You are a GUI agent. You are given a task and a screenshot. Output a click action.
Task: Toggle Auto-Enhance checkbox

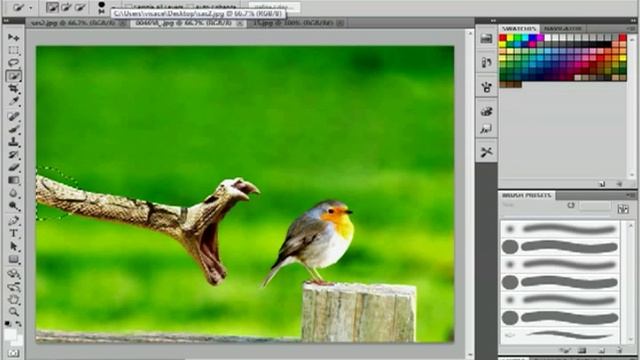[190, 7]
